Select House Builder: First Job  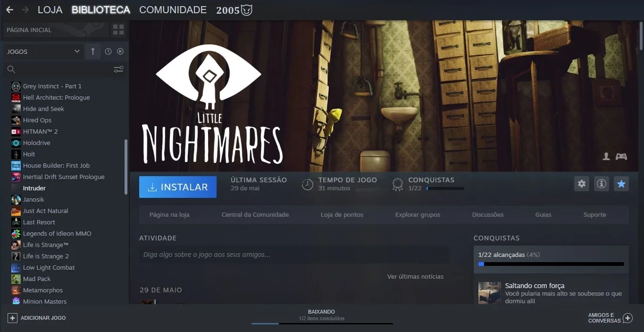point(56,165)
